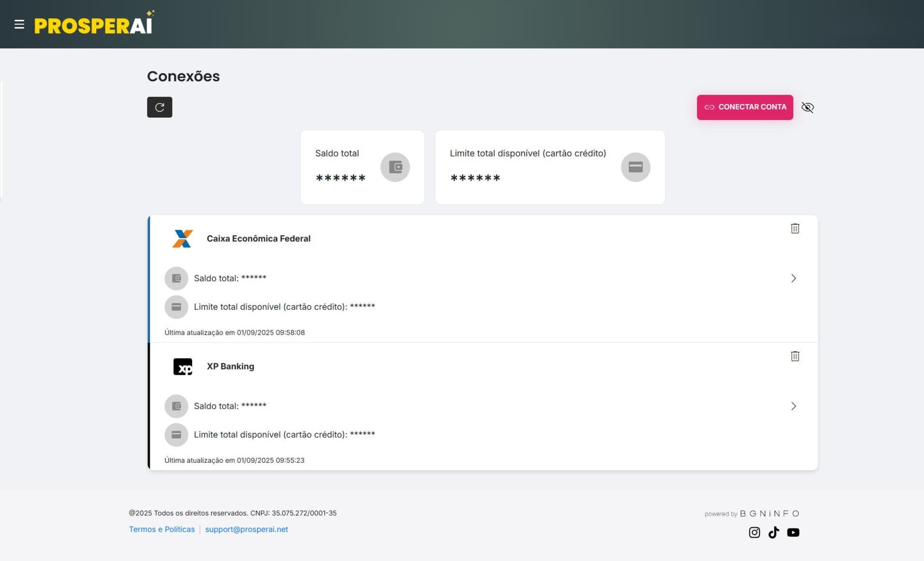Screen dimensions: 924x561
Task: Click the card icon in XP Banking row
Action: pyautogui.click(x=176, y=434)
